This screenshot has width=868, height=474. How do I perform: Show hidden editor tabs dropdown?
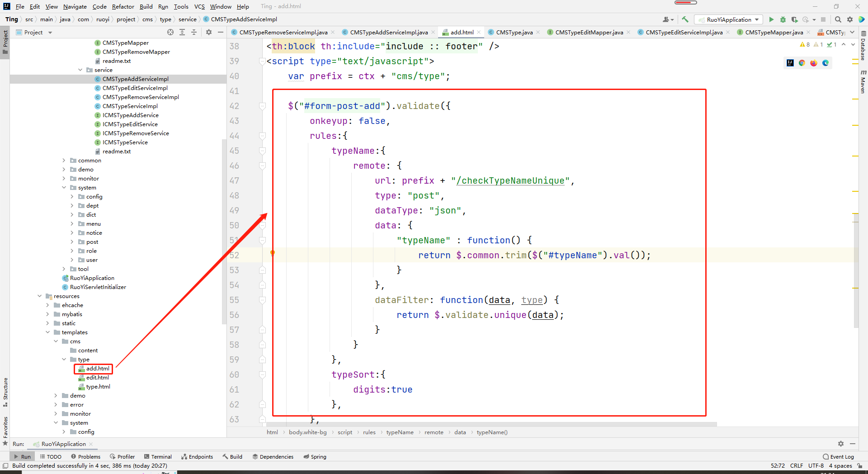pyautogui.click(x=852, y=32)
